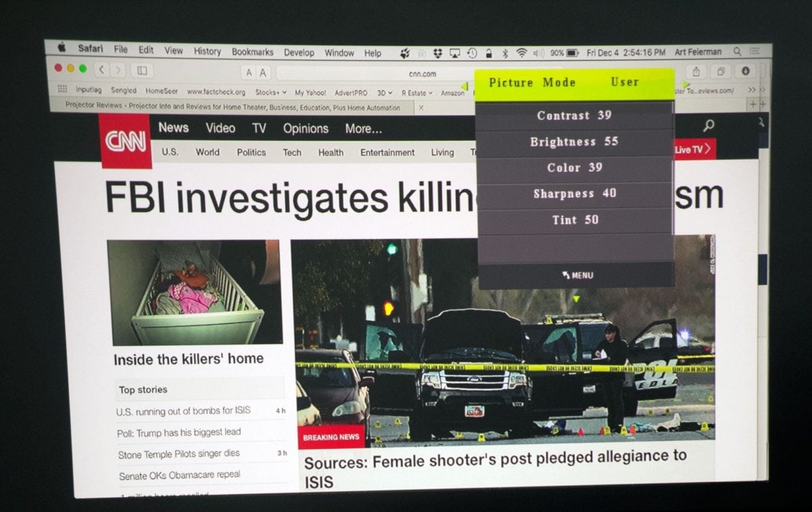
Task: Open 'U.S. running out of bombs for ISIS'
Action: point(183,410)
